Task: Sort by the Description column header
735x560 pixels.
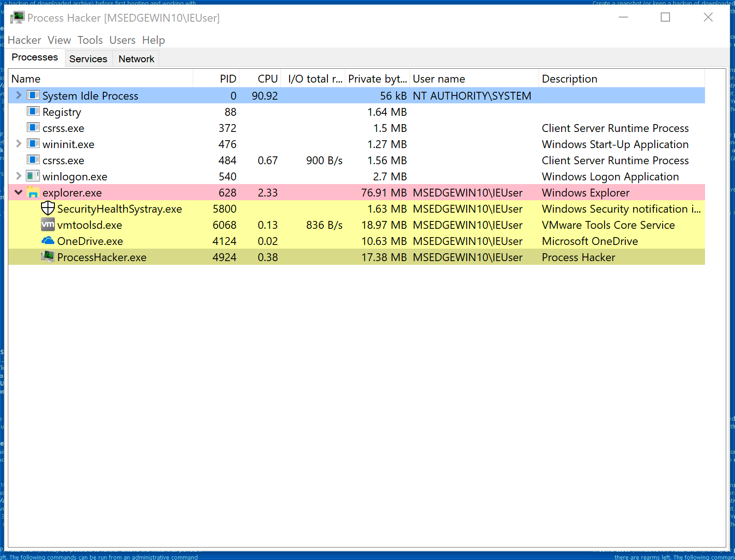Action: pyautogui.click(x=622, y=79)
